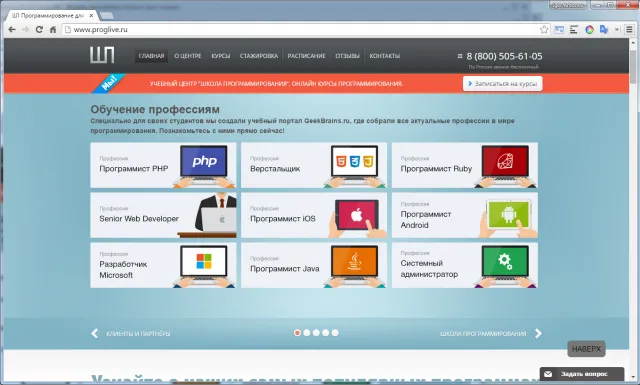Image resolution: width=640 pixels, height=385 pixels.
Task: Click the browser forward arrow
Action: point(25,30)
